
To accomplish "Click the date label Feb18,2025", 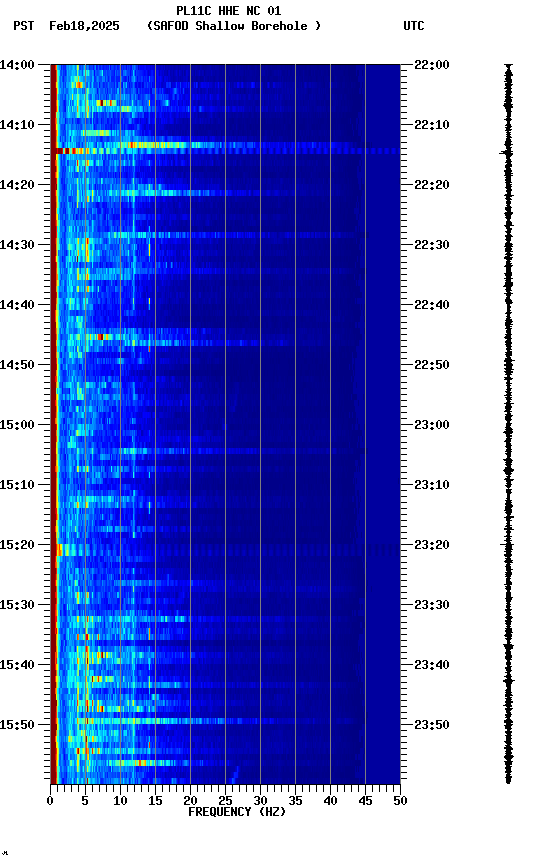I will (84, 26).
